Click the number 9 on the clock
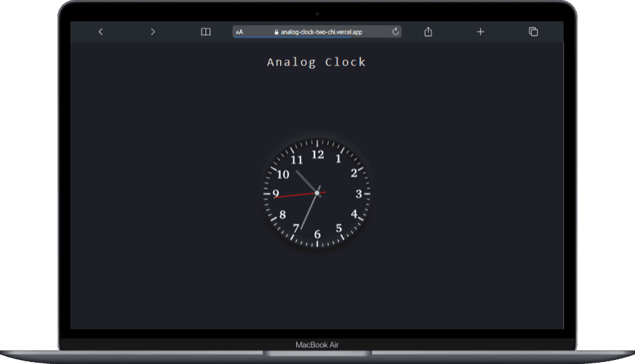The width and height of the screenshot is (635, 364). pyautogui.click(x=276, y=194)
